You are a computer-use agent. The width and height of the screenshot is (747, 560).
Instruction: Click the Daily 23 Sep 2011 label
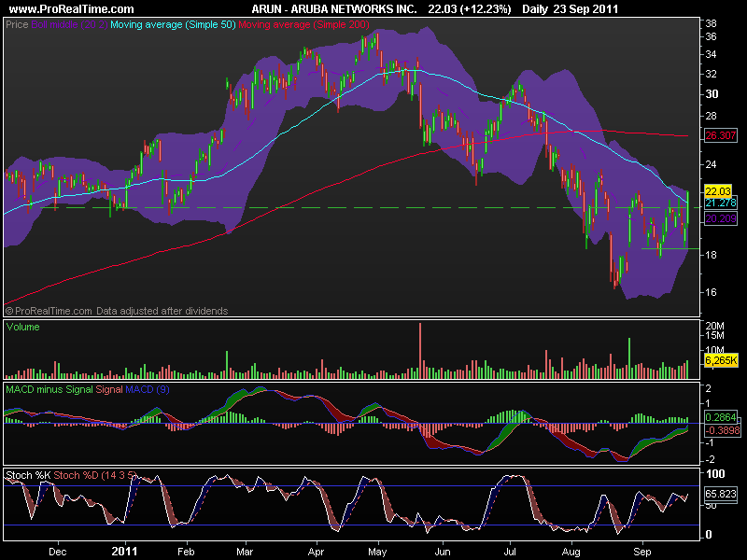pyautogui.click(x=570, y=9)
